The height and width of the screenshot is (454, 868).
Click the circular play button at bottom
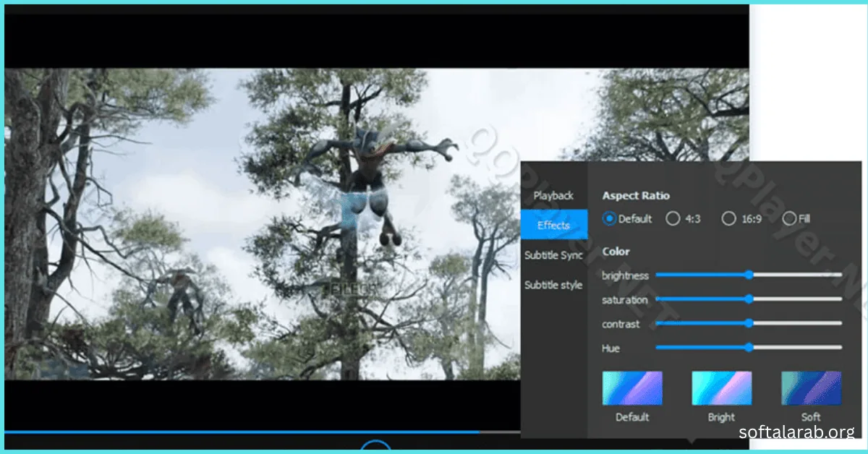point(375,446)
